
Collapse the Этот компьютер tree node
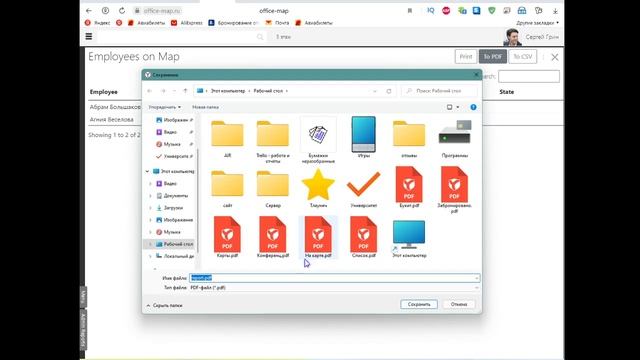[147, 171]
